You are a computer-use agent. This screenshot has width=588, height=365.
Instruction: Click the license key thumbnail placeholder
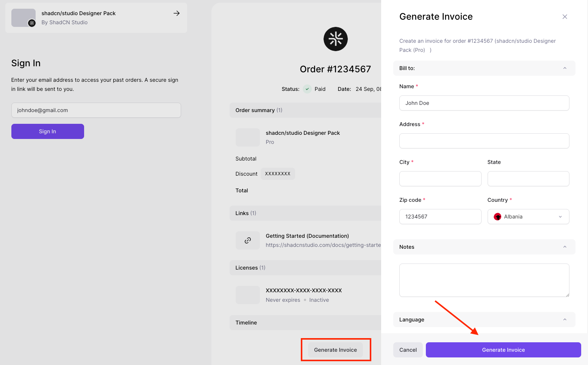(248, 295)
